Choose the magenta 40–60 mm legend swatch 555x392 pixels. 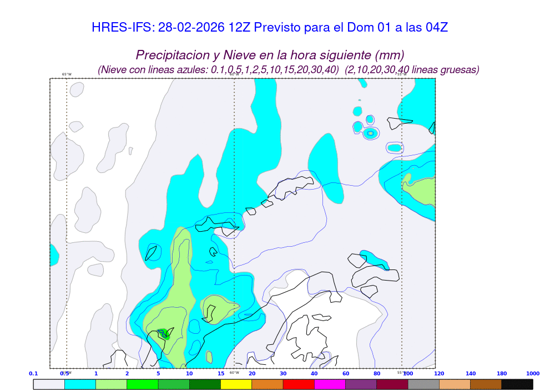330,384
